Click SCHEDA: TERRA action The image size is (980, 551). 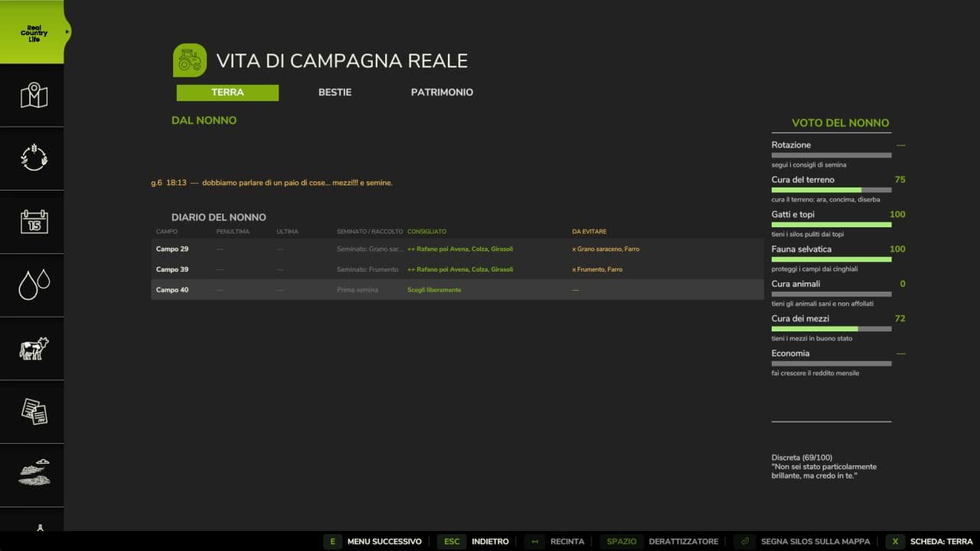coord(942,542)
